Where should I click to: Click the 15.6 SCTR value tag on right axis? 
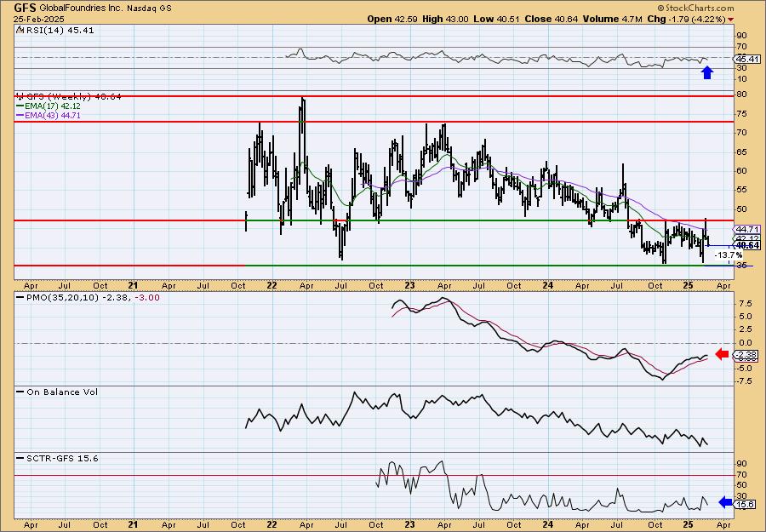click(746, 504)
